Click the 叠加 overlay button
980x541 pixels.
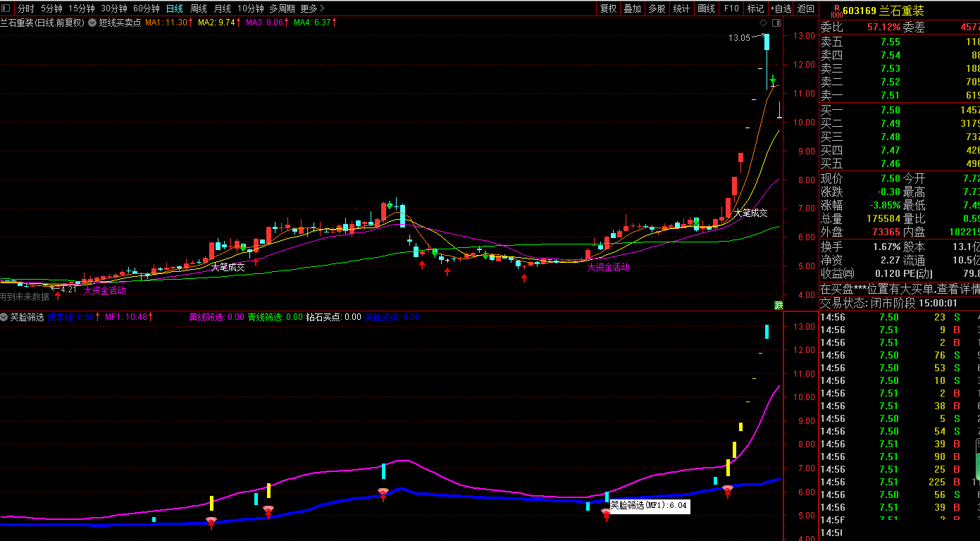[x=633, y=8]
